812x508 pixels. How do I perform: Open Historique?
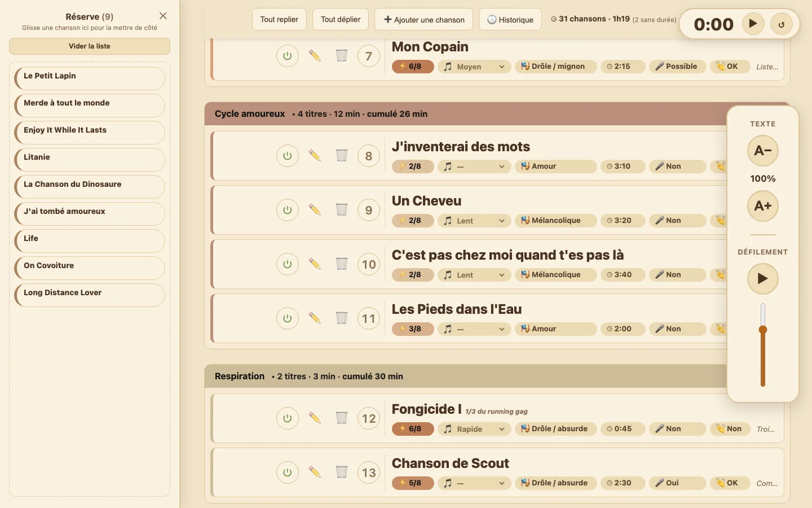(x=510, y=19)
